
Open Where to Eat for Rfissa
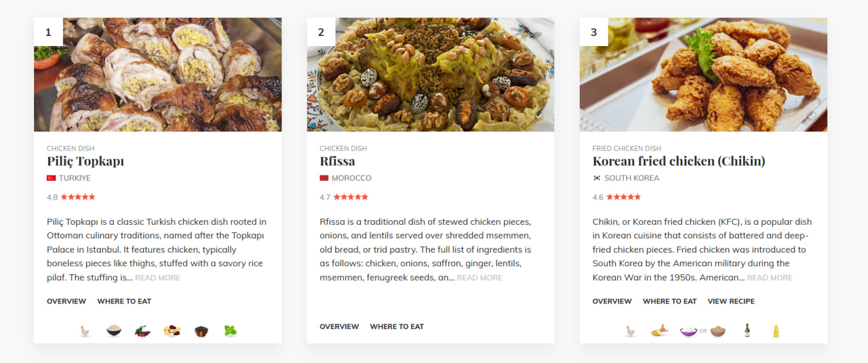(x=397, y=326)
